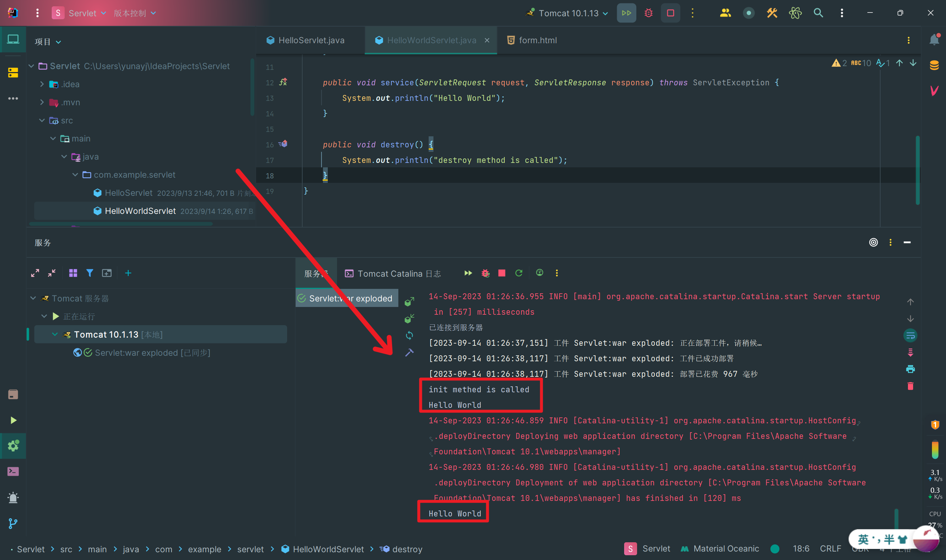
Task: Click the Search Everywhere magnifier icon
Action: point(818,13)
